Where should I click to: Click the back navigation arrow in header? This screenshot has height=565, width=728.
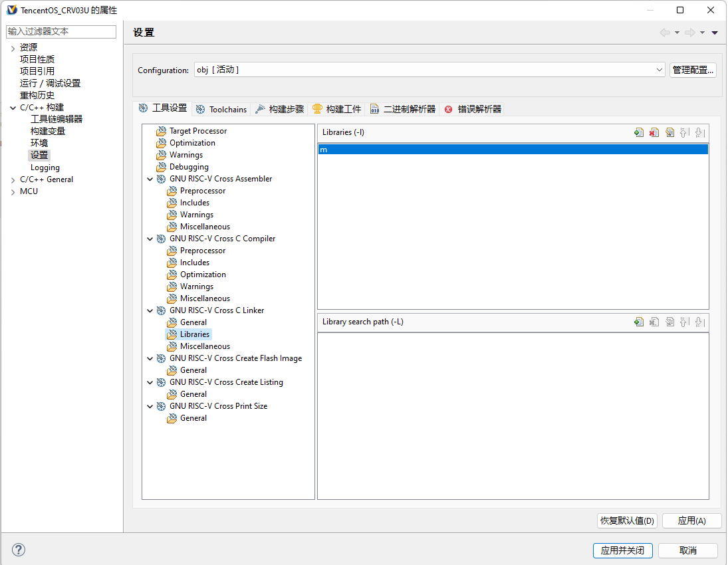(x=664, y=33)
